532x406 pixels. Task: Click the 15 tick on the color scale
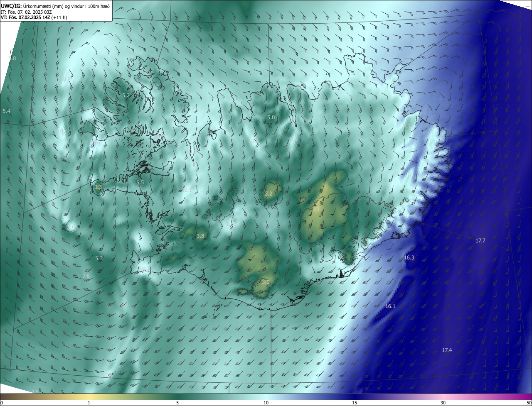tap(355, 403)
